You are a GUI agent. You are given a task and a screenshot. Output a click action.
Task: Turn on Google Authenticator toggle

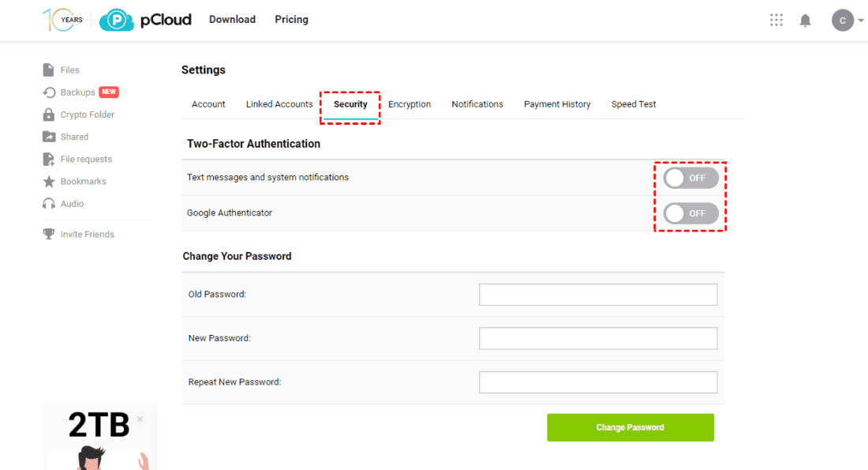coord(690,213)
